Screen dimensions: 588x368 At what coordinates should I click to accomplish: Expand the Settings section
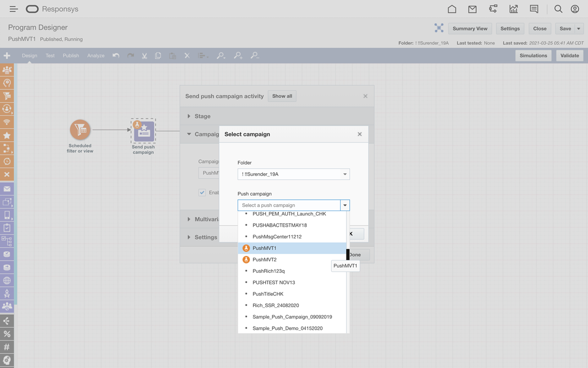point(205,237)
